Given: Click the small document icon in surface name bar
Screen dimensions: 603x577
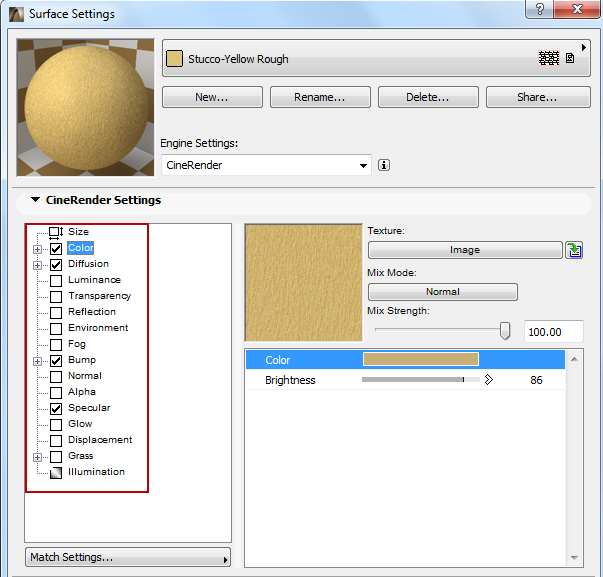Looking at the screenshot, I should click(x=570, y=58).
